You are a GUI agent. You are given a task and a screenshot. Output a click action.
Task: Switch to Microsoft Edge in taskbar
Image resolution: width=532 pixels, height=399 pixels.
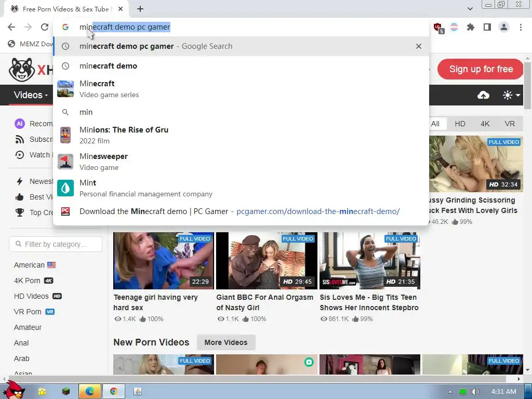pos(89,392)
